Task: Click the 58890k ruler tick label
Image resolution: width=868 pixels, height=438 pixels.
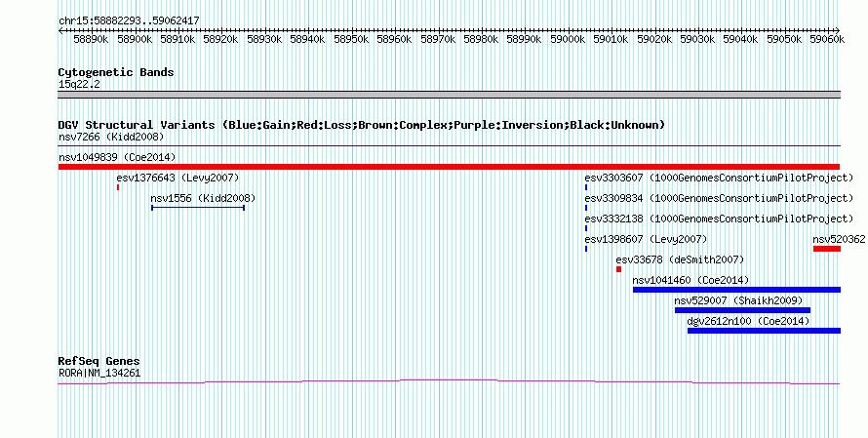Action: 91,39
